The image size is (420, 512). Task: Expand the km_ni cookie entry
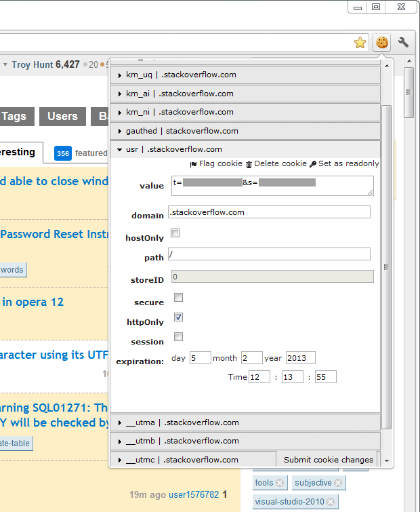tap(245, 112)
